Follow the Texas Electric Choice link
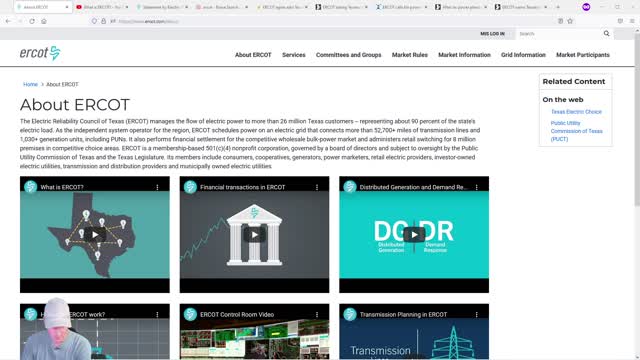Viewport: 640px width, 360px height. [x=576, y=112]
